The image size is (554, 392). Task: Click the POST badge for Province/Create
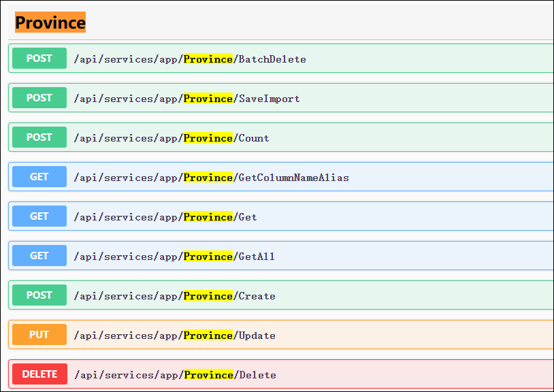[39, 295]
